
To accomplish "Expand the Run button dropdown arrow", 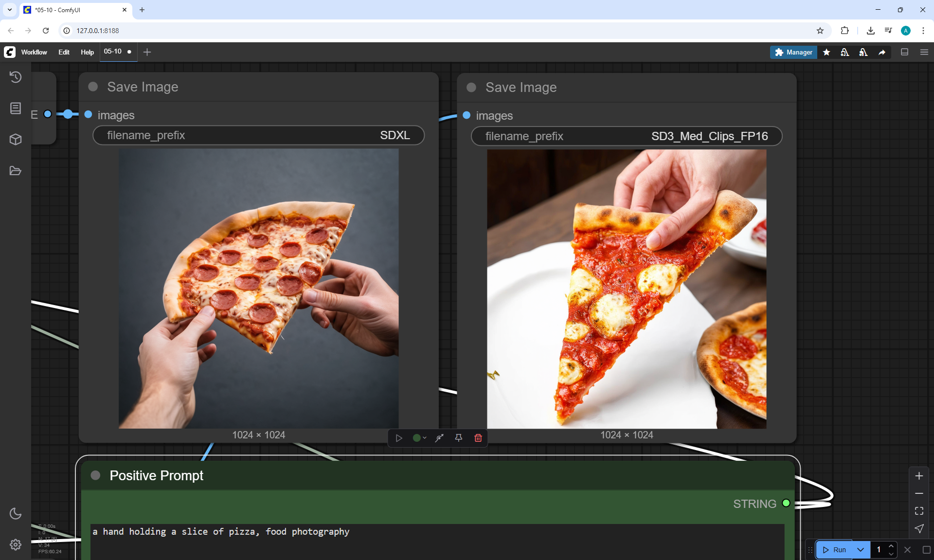I will point(860,550).
